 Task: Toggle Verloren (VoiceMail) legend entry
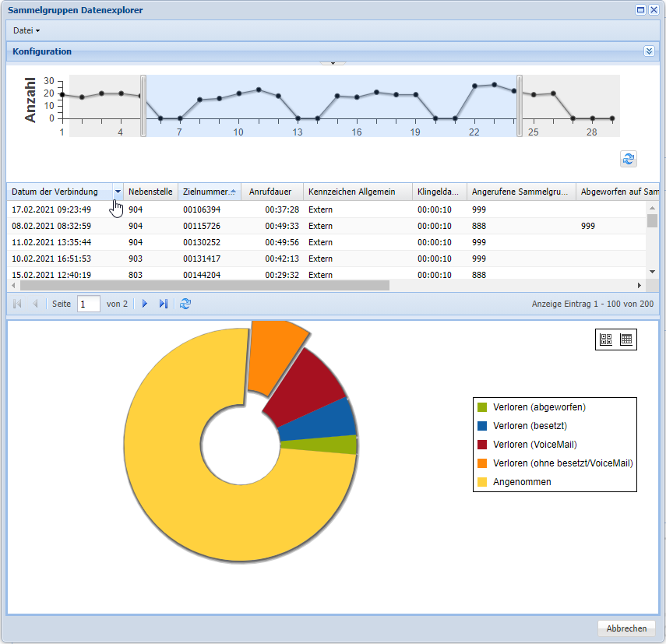tap(527, 445)
